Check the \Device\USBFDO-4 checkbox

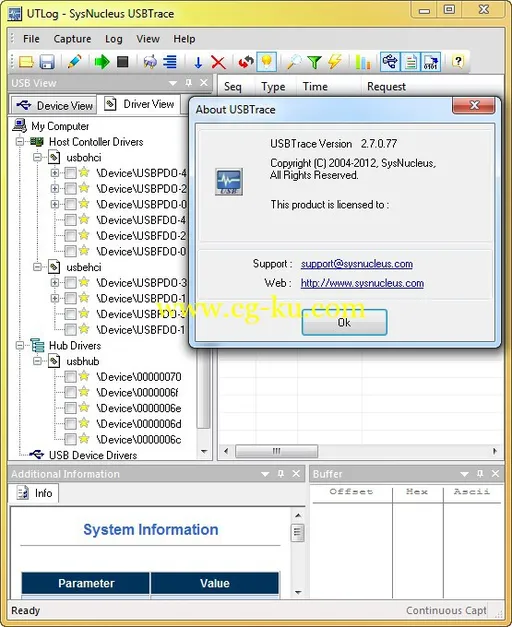coord(70,220)
